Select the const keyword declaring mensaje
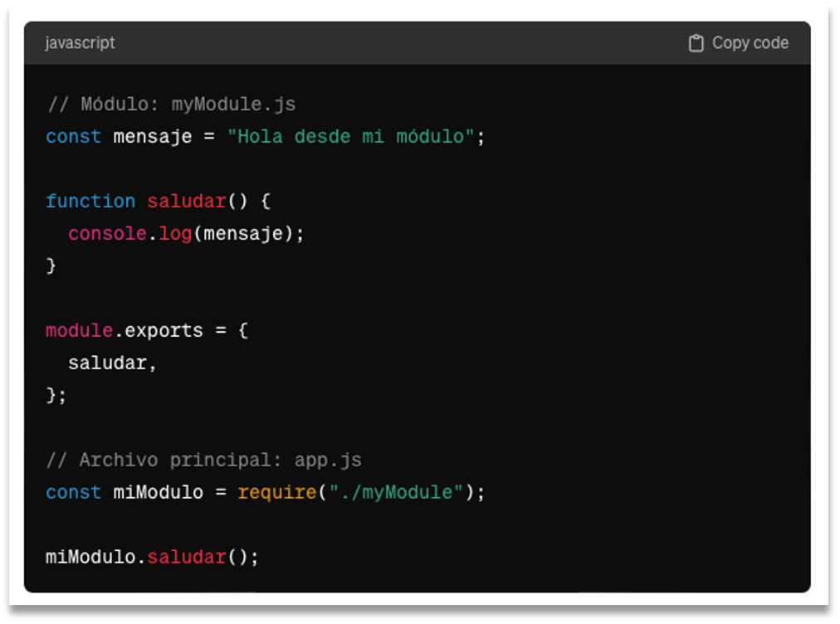 click(73, 136)
